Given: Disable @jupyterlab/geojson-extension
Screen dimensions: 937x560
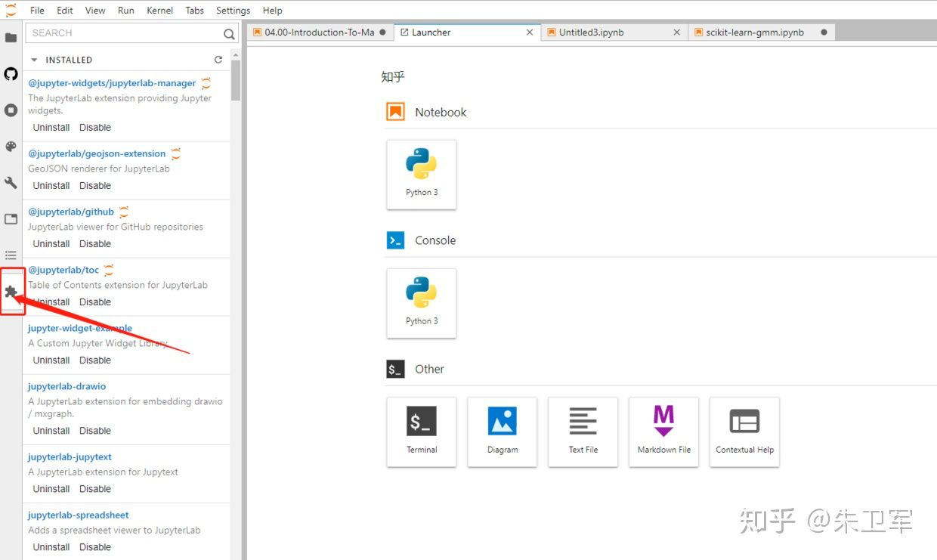Looking at the screenshot, I should pyautogui.click(x=95, y=186).
